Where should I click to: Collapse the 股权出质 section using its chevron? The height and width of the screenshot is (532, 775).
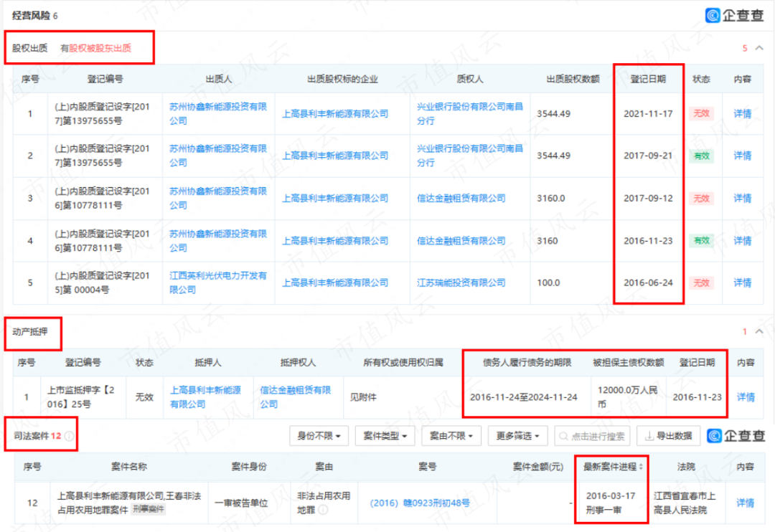point(759,49)
